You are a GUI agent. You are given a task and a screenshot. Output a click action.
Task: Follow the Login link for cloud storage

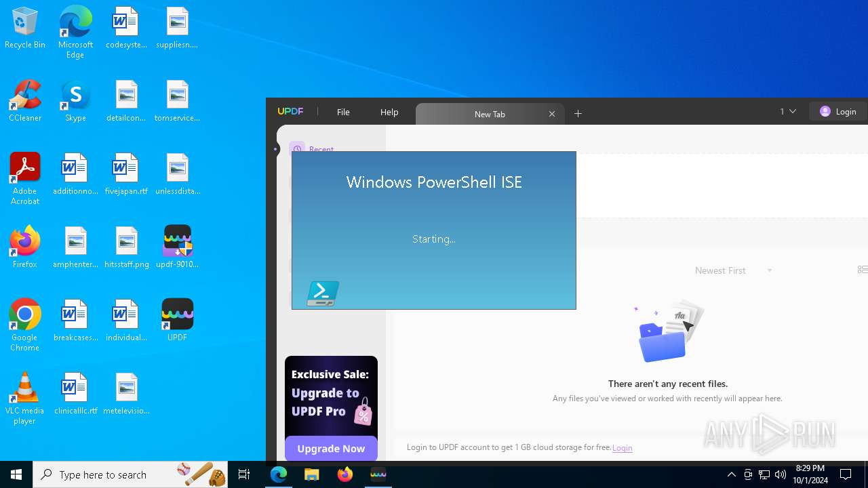click(623, 447)
